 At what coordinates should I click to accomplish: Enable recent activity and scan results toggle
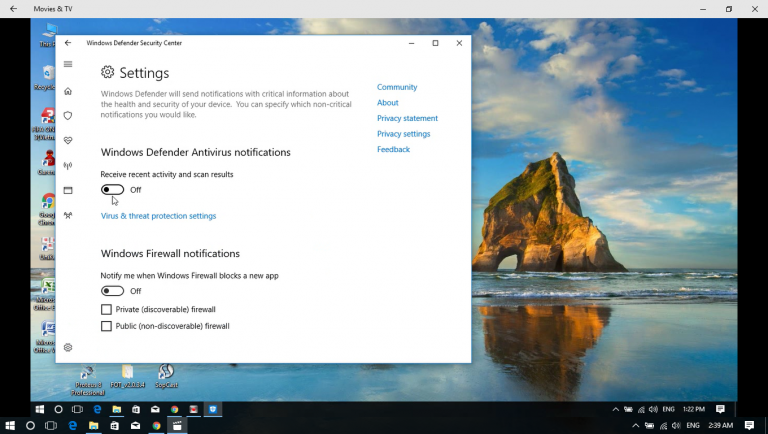click(x=112, y=190)
